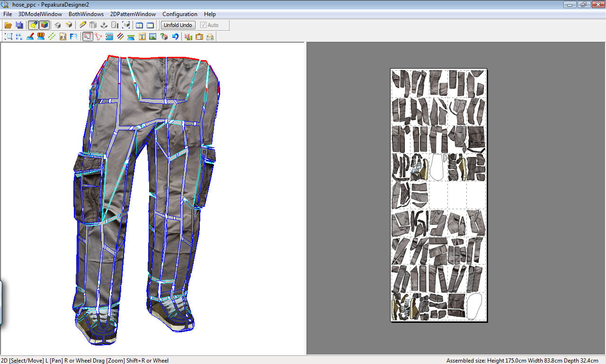Click the floppy disk with chart icon
606x364 pixels.
tap(188, 36)
